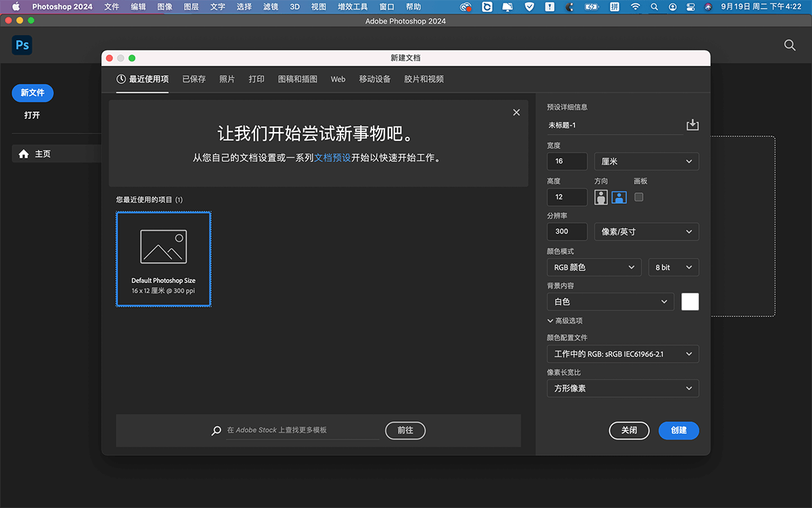
Task: Select landscape orientation icon
Action: [x=619, y=197]
